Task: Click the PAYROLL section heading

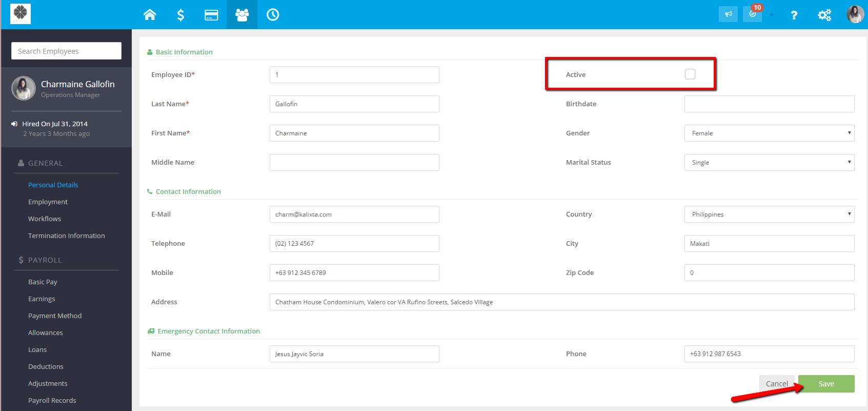Action: coord(45,260)
